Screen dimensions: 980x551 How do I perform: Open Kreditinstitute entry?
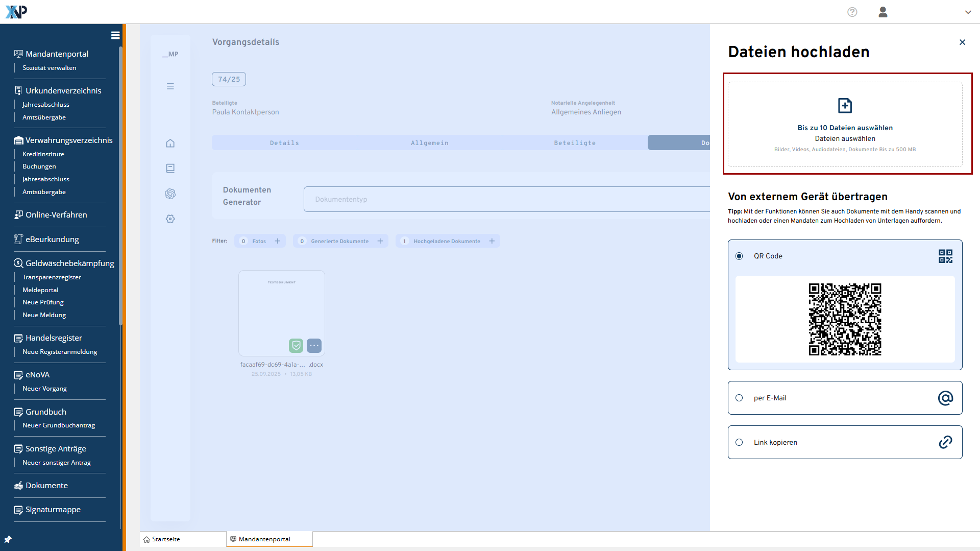43,154
